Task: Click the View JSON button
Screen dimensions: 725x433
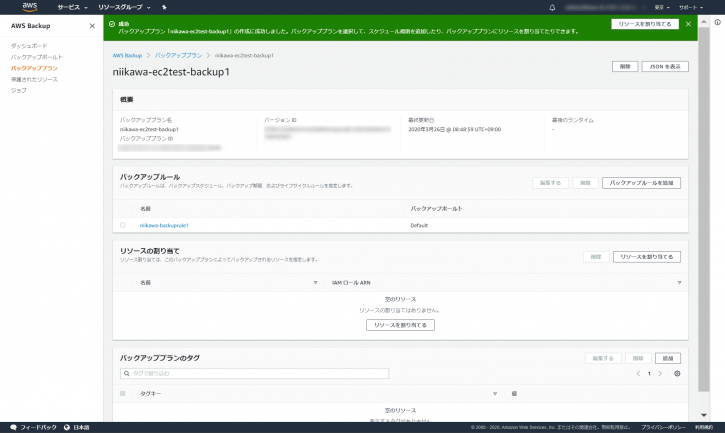Action: tap(665, 67)
